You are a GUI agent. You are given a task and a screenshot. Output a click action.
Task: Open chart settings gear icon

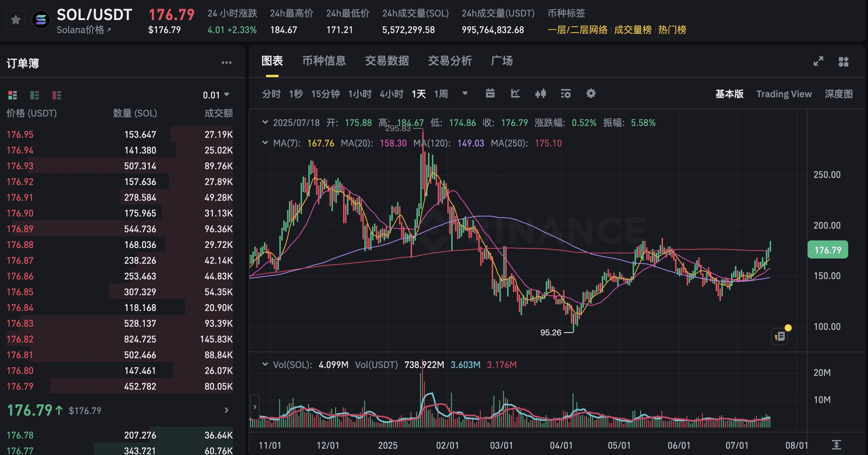click(591, 94)
